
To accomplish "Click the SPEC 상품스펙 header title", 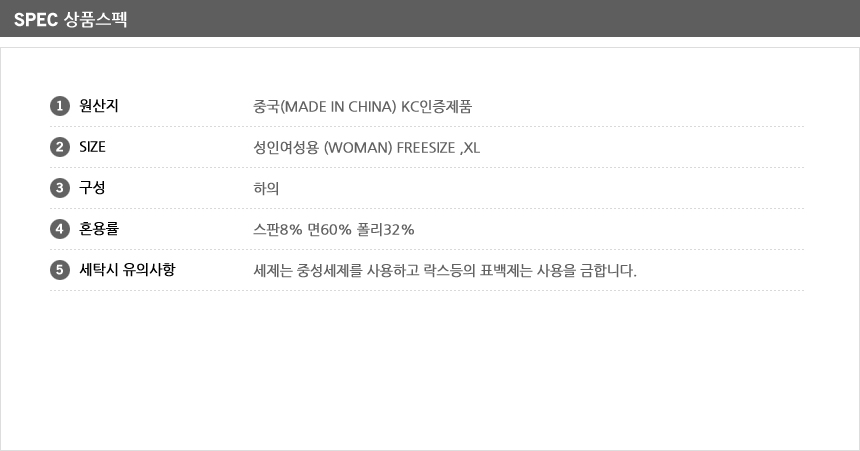I will (x=71, y=19).
